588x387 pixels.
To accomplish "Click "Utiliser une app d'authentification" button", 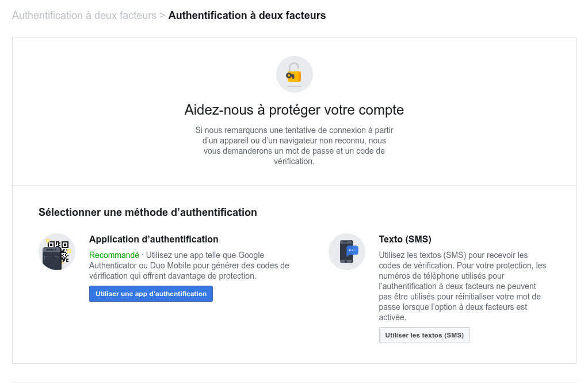I will 151,294.
